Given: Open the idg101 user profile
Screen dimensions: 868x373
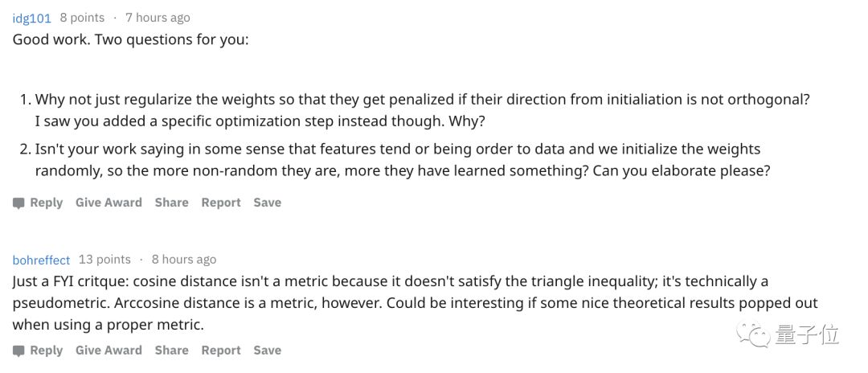Looking at the screenshot, I should [32, 18].
